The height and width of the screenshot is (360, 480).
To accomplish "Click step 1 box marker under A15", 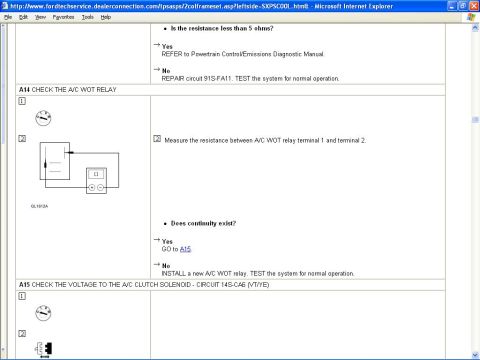I will pyautogui.click(x=22, y=296).
